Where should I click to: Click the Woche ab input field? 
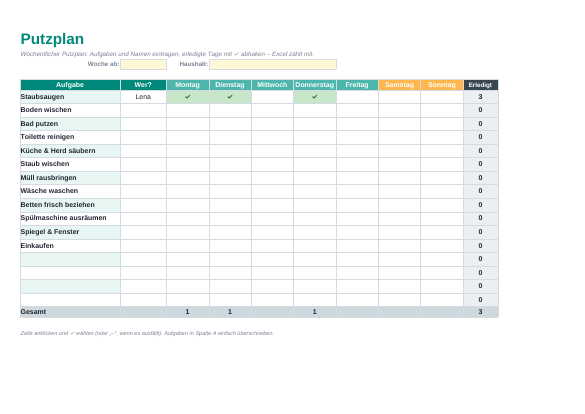click(143, 65)
